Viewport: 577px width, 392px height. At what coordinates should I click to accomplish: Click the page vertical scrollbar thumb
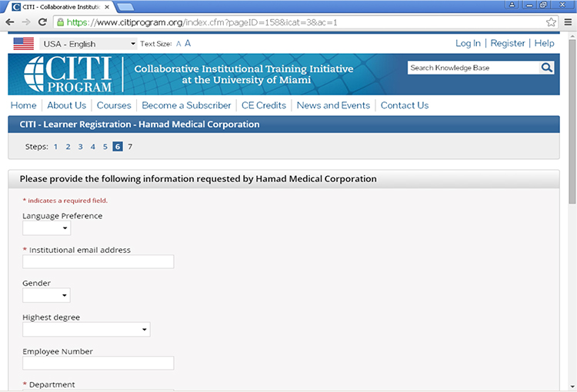point(572,121)
